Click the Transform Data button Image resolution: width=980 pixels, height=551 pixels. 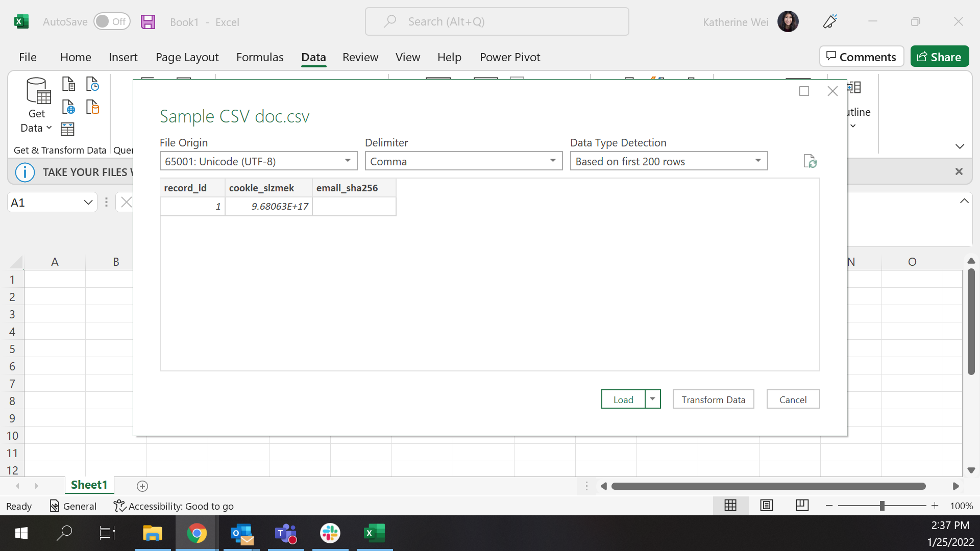tap(713, 399)
